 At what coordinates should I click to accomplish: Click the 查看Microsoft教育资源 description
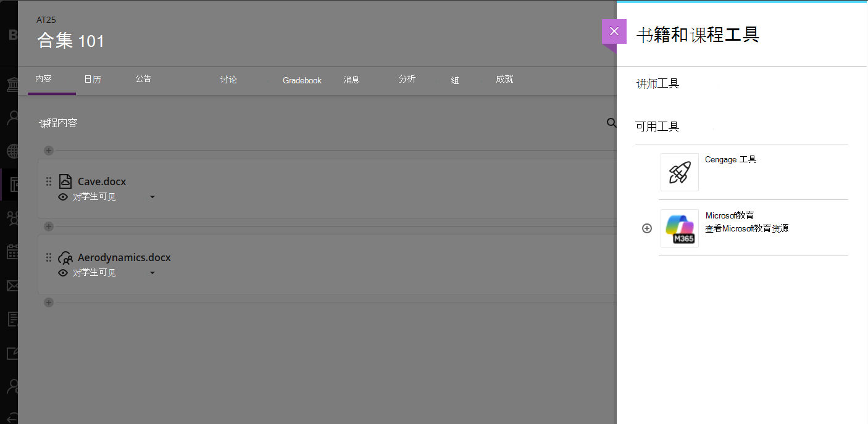point(747,228)
